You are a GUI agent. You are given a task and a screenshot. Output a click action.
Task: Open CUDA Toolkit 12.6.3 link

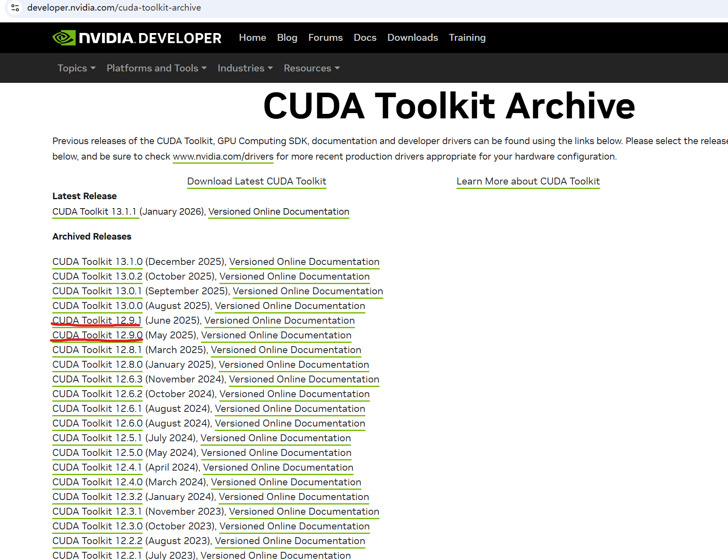pos(98,379)
